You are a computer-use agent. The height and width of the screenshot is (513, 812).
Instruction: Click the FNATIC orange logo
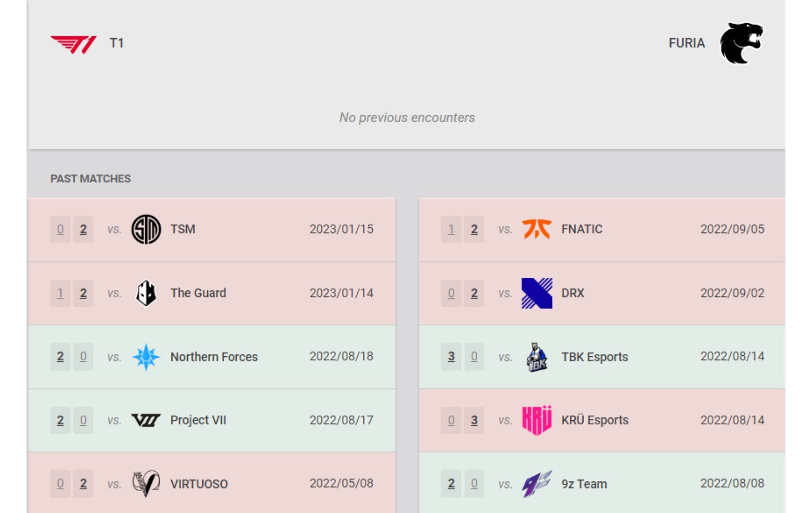coord(537,229)
